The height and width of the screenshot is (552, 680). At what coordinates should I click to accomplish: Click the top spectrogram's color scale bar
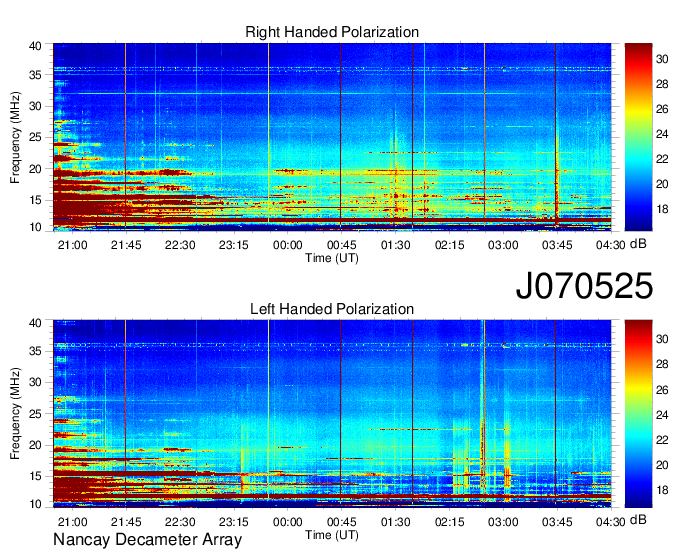click(x=638, y=137)
